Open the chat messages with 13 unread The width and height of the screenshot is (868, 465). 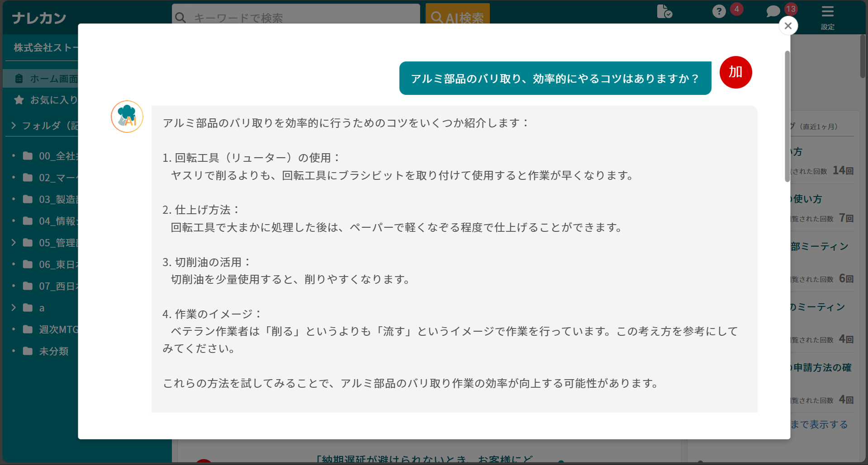[773, 11]
